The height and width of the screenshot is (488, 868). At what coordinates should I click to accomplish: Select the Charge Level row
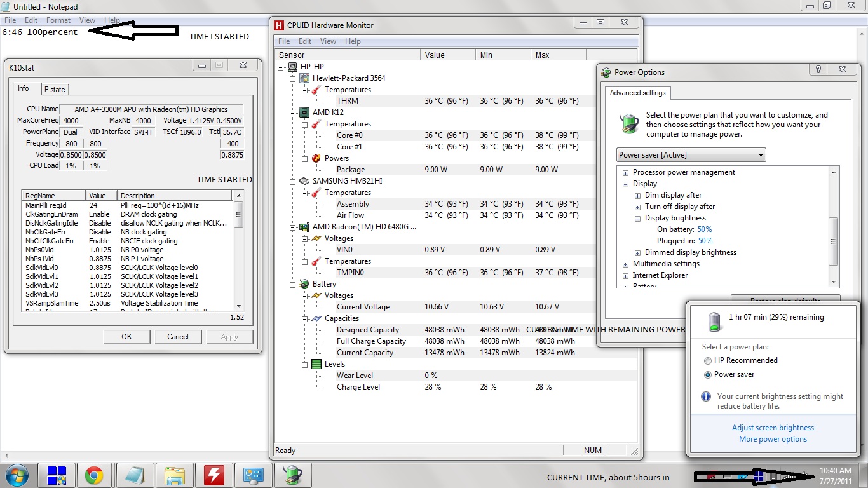(456, 387)
